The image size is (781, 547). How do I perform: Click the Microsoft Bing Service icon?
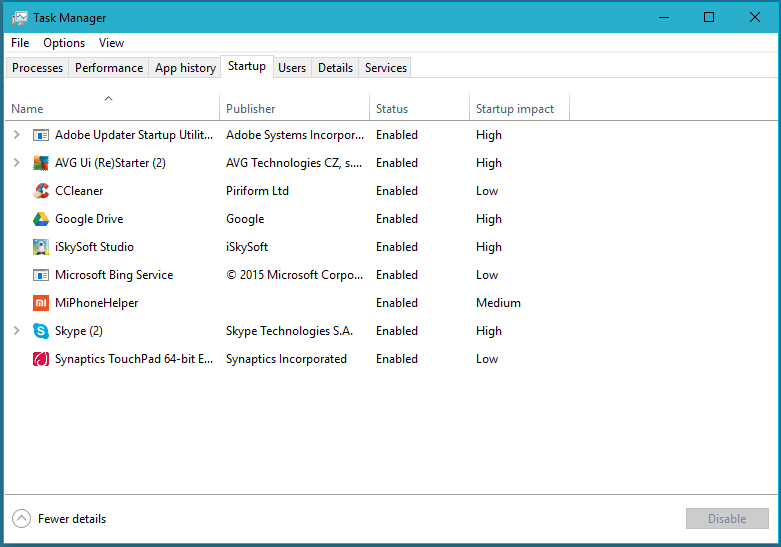41,275
